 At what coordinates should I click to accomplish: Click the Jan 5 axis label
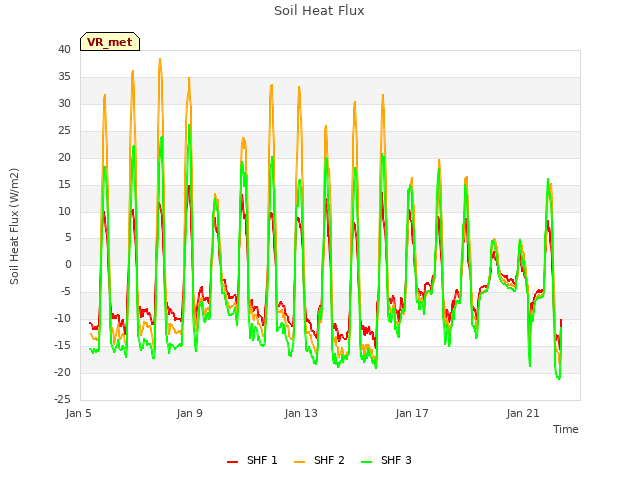78,413
